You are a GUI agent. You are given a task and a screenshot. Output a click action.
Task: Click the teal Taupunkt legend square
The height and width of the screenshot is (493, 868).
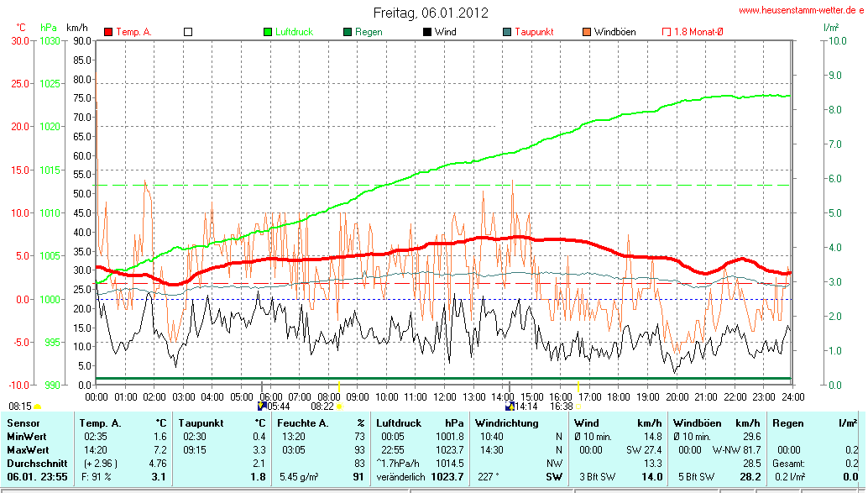(x=507, y=32)
